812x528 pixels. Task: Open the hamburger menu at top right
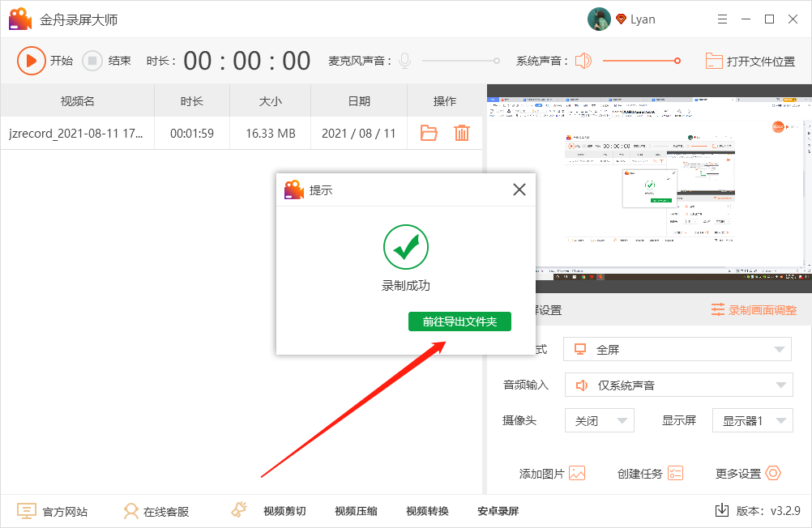722,19
